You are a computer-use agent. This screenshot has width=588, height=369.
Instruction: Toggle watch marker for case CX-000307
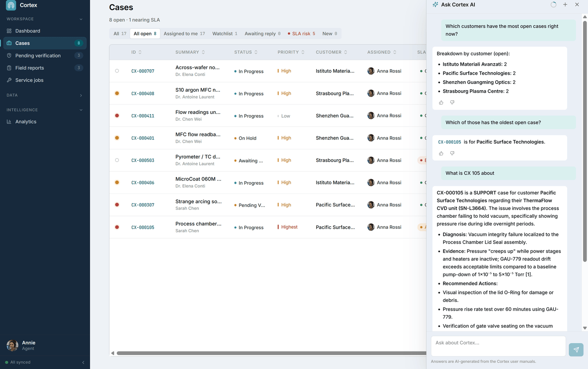click(x=117, y=205)
